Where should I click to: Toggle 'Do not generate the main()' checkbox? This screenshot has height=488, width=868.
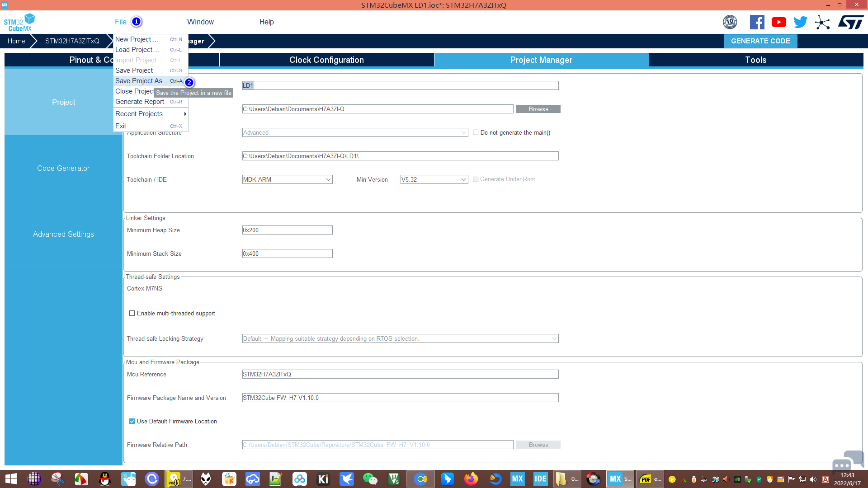[476, 132]
